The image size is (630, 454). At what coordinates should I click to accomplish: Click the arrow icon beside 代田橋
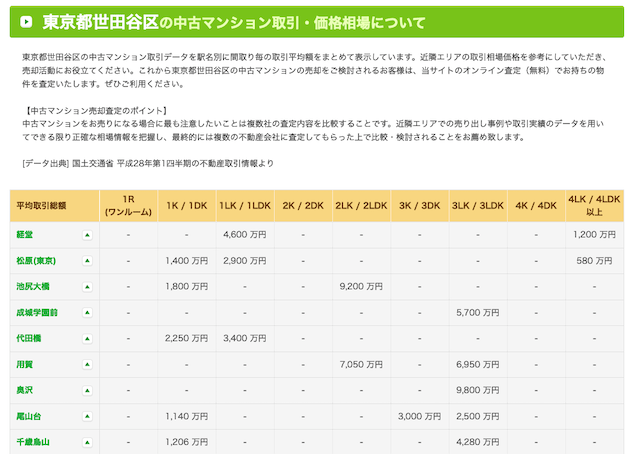pyautogui.click(x=87, y=339)
